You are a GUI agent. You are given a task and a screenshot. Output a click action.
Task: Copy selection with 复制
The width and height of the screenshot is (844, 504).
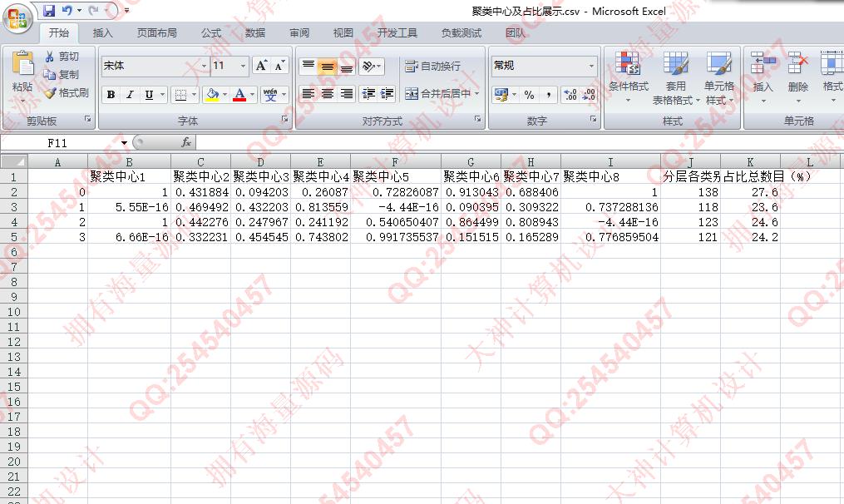pos(62,74)
